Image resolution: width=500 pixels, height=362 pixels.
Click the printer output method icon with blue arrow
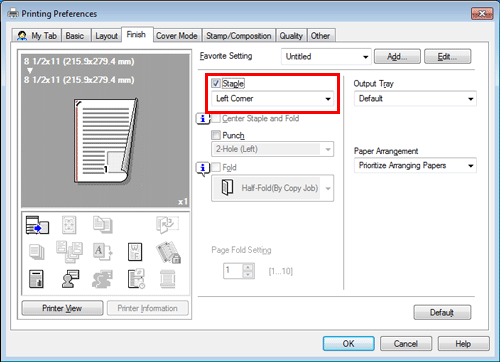[37, 225]
